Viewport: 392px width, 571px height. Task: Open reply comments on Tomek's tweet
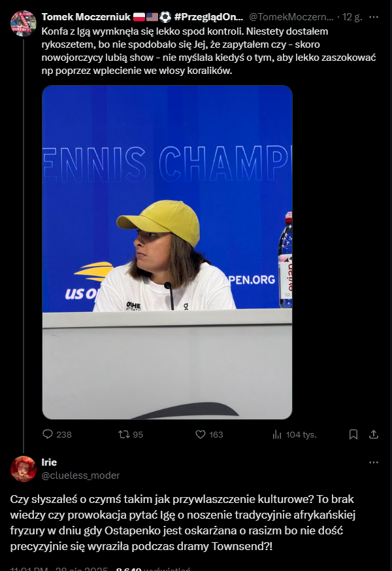coord(57,434)
